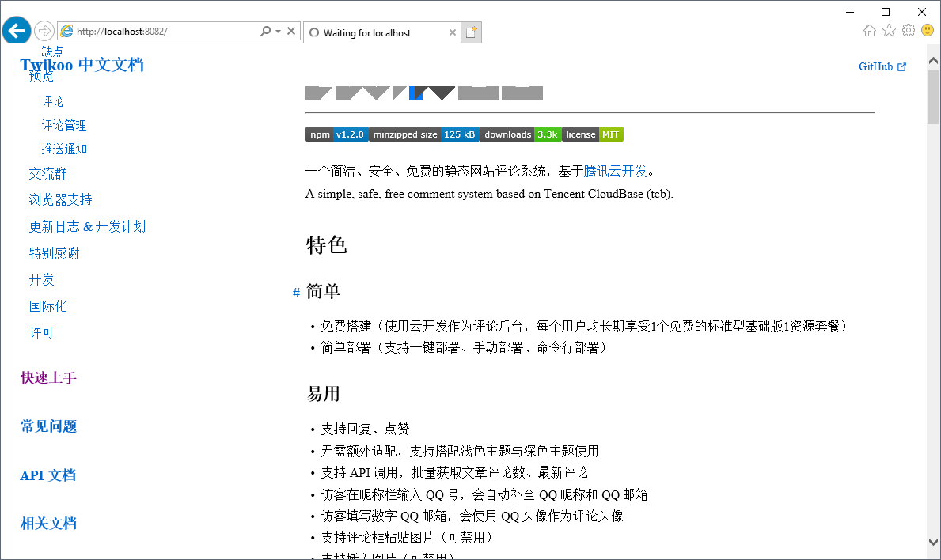Open the 评论管理 sidebar link
Screen dimensions: 941x560
coord(63,125)
